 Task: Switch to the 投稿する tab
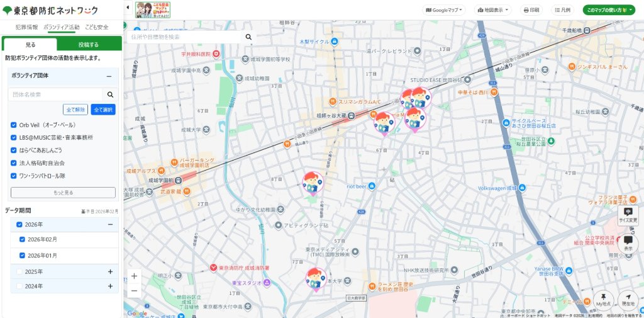89,45
